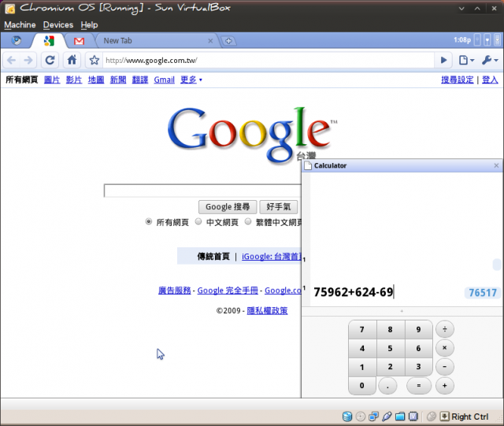Open the home page via house icon
The image size is (504, 426).
coord(72,60)
